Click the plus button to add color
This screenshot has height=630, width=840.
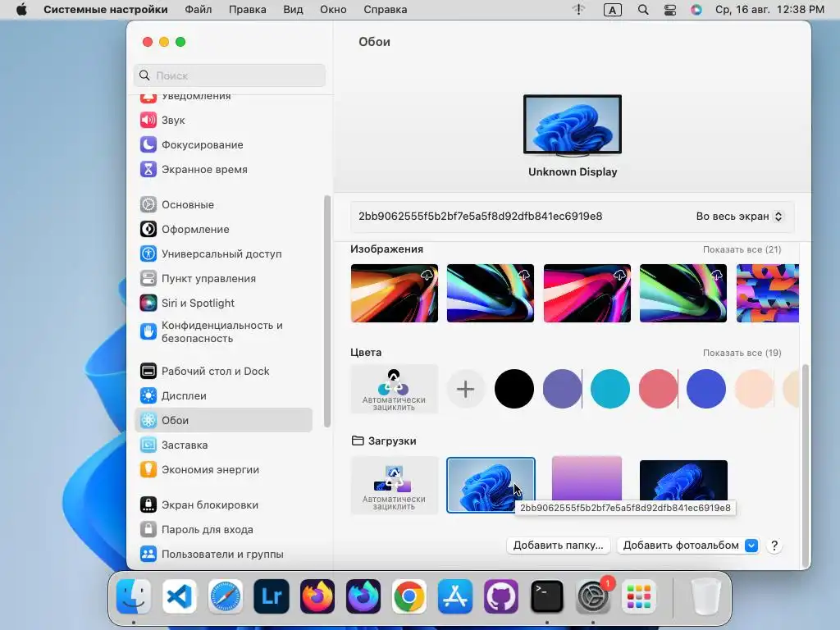pos(466,389)
